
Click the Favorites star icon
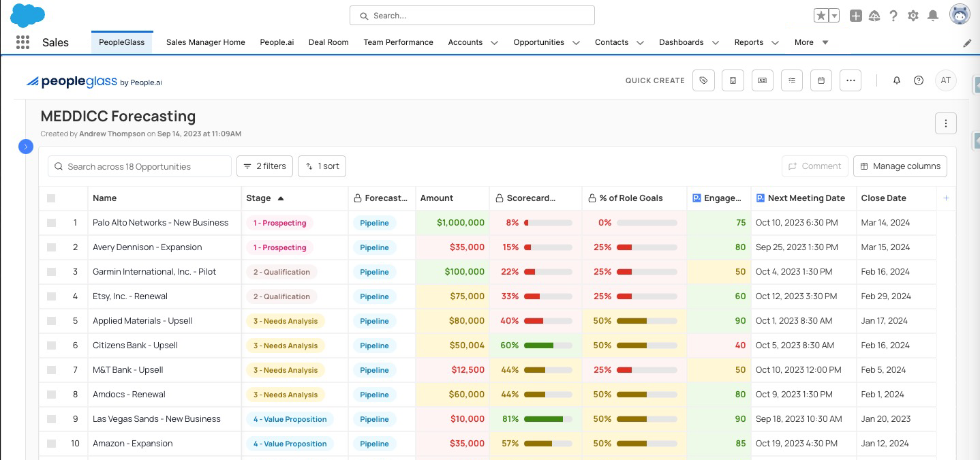[x=821, y=16]
